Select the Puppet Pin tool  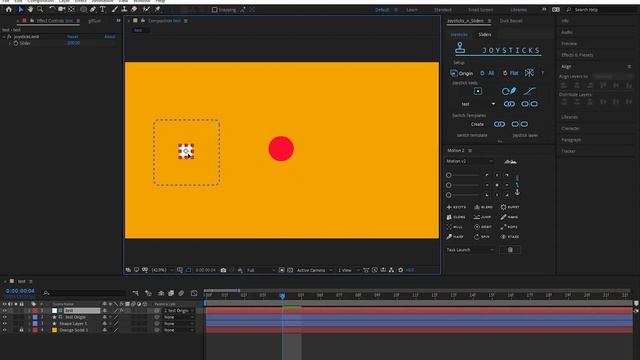tap(158, 9)
